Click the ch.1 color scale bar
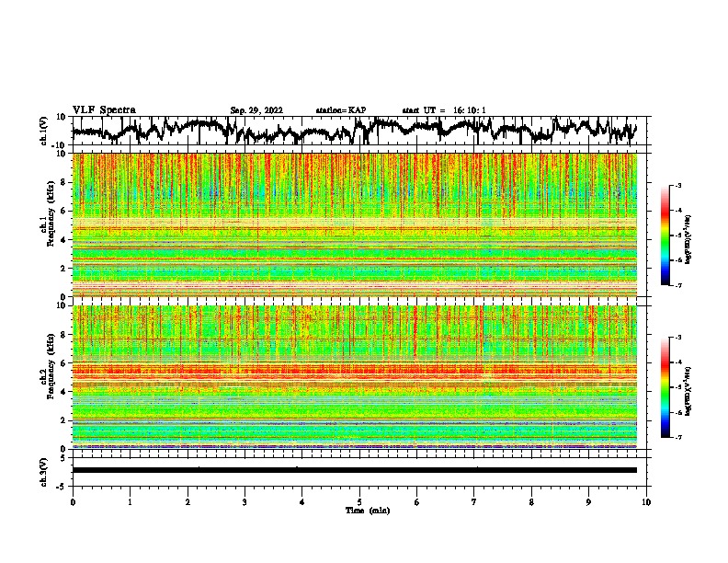 665,236
